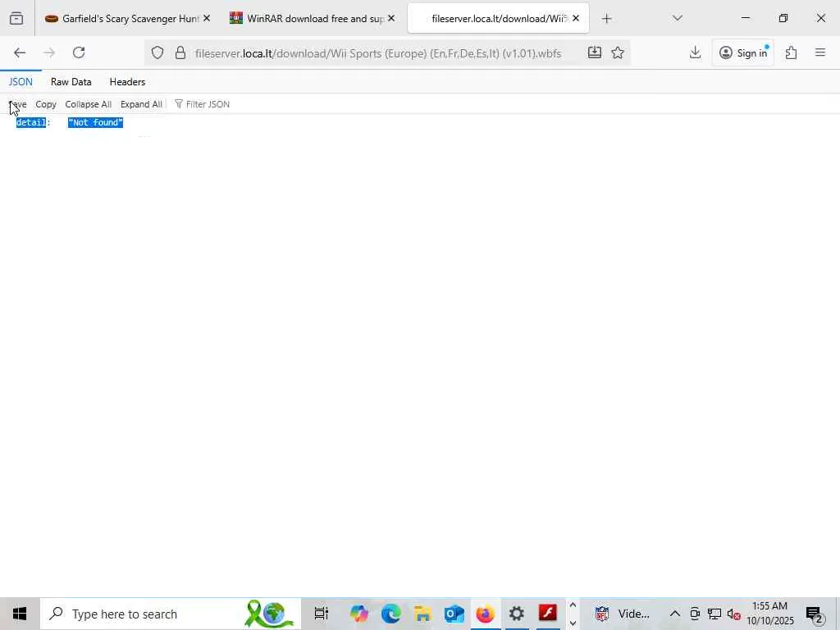Go forward one page
This screenshot has height=630, width=840.
[x=49, y=52]
